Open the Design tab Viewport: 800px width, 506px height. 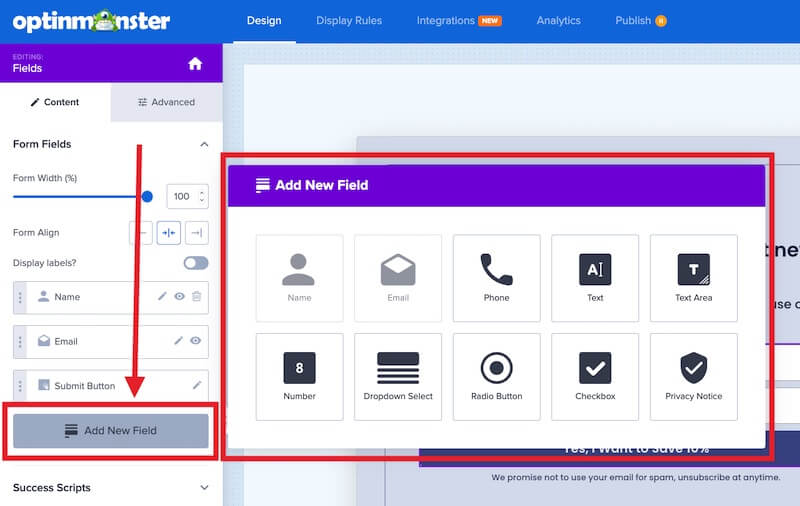(x=264, y=21)
